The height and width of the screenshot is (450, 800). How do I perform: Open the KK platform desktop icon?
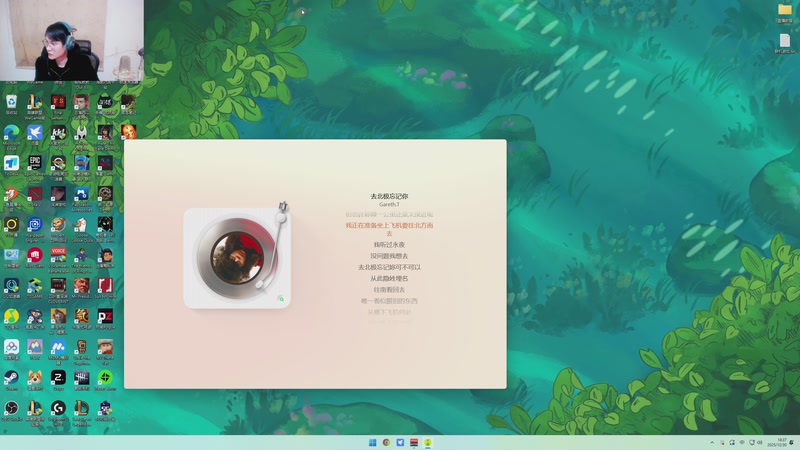pyautogui.click(x=58, y=133)
